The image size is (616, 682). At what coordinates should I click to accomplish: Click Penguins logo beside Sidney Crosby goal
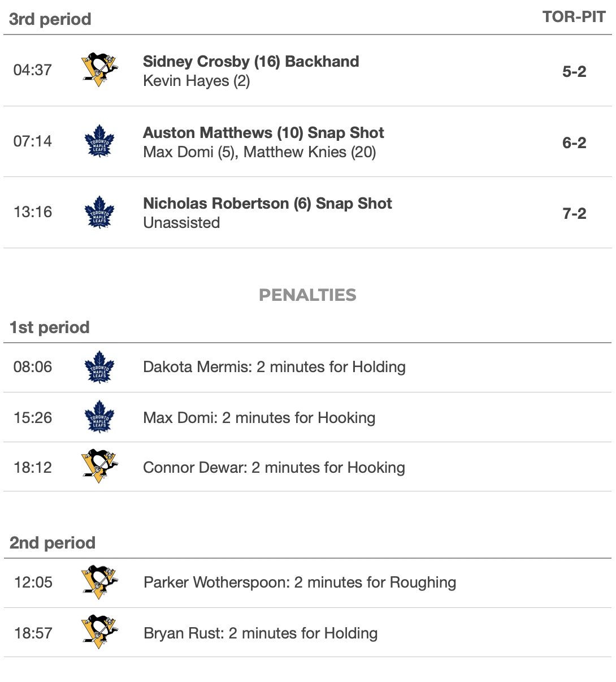[99, 70]
